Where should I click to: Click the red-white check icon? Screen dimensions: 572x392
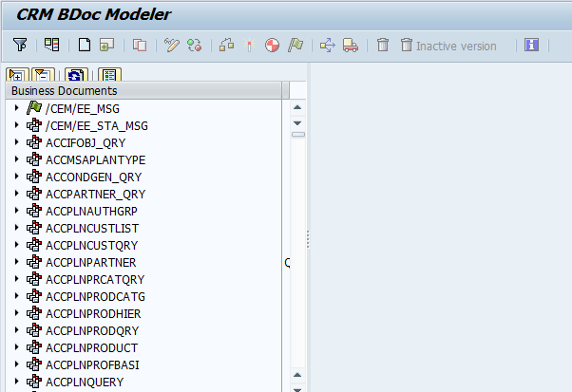[x=272, y=46]
